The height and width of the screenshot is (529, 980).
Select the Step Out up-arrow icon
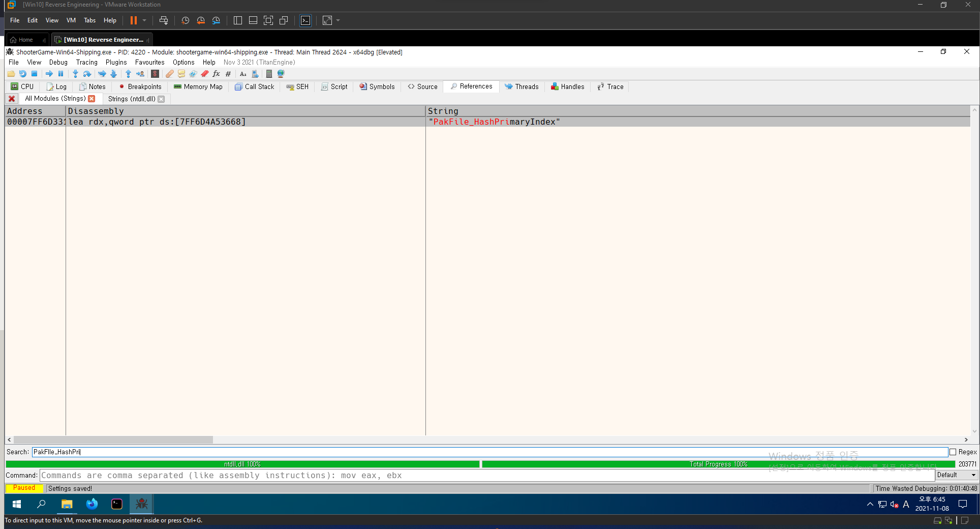coord(129,74)
